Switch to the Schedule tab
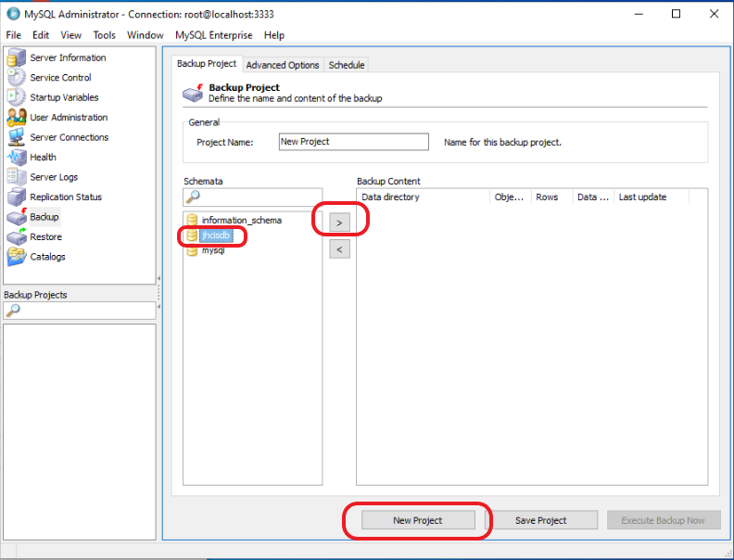 click(x=347, y=65)
